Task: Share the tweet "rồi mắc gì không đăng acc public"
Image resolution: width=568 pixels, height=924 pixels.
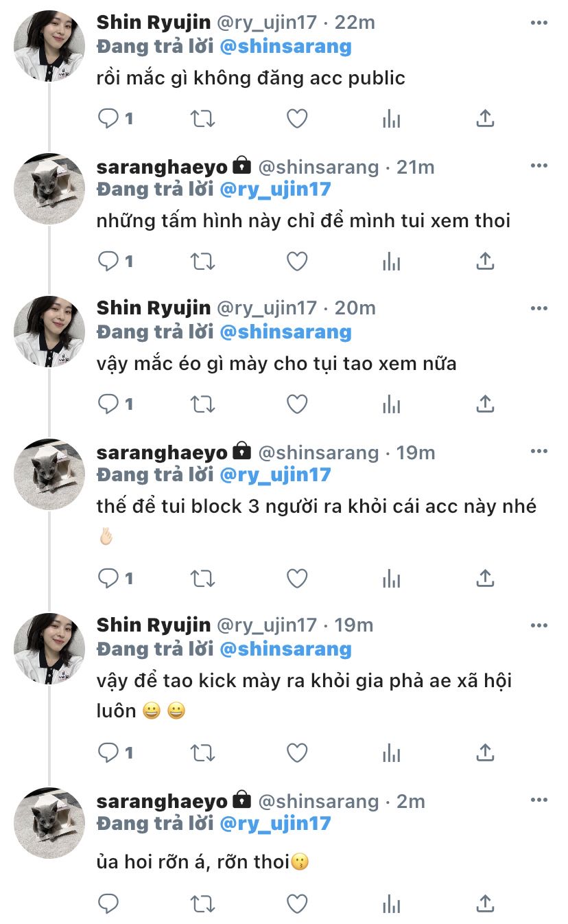Action: click(485, 119)
